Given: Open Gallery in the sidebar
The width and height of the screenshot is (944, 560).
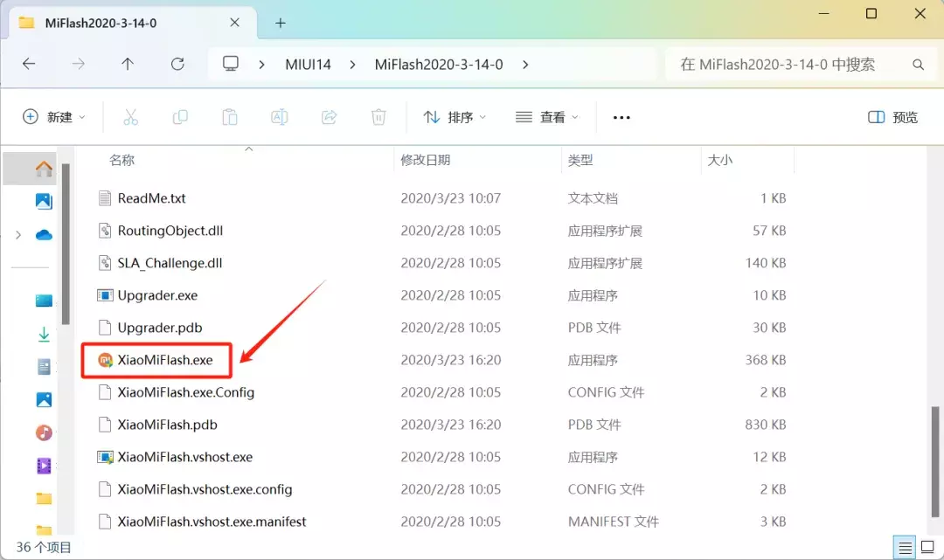Looking at the screenshot, I should [44, 201].
